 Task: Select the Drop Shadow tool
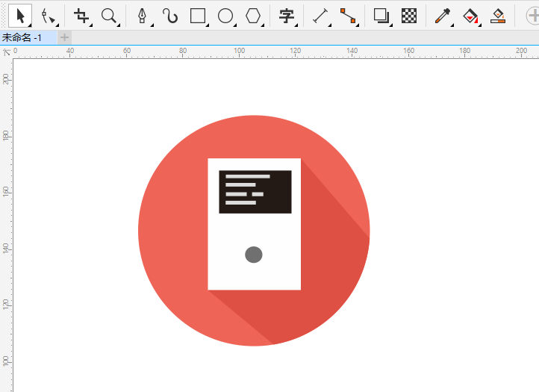[x=381, y=16]
